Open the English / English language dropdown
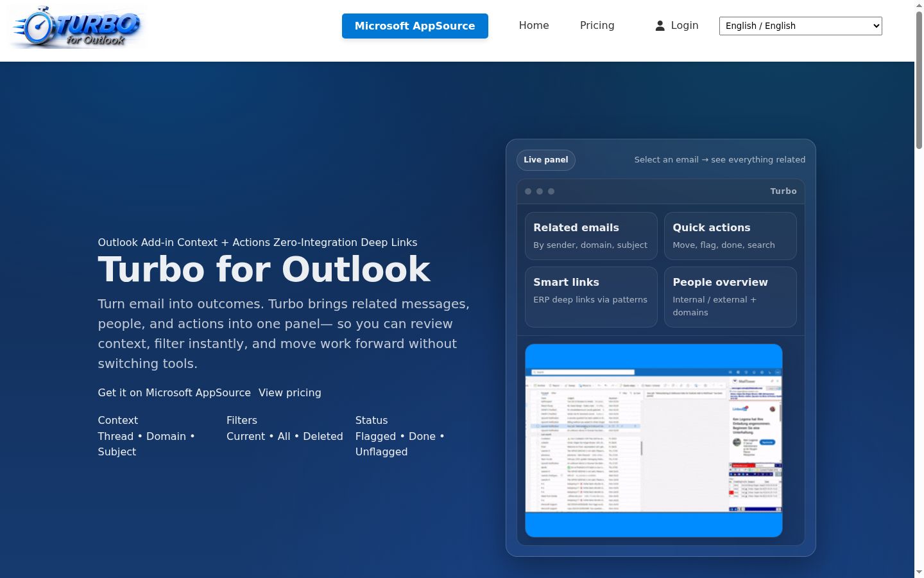924x578 pixels. pyautogui.click(x=801, y=26)
